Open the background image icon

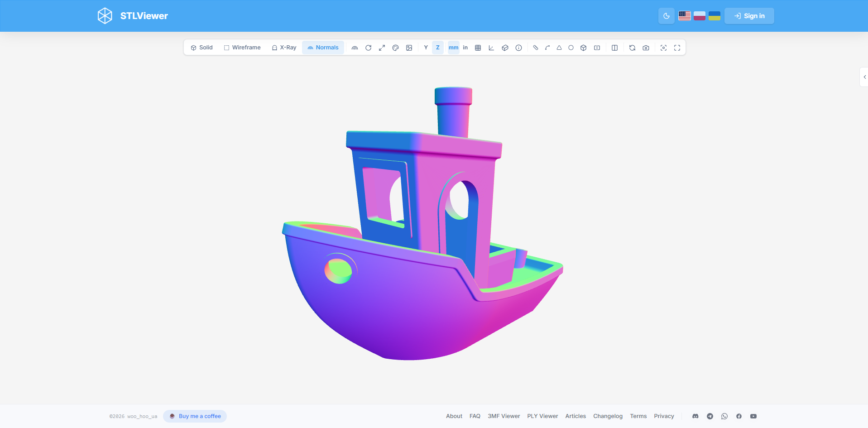pos(409,48)
